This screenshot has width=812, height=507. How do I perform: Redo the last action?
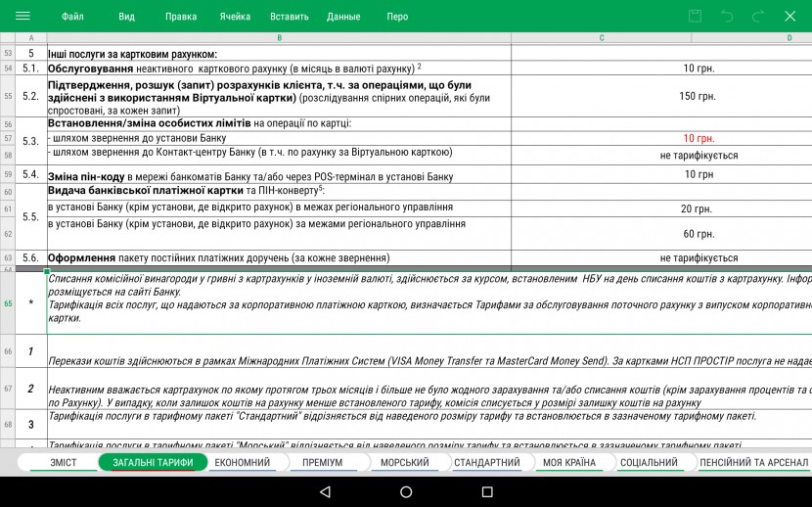pos(758,17)
